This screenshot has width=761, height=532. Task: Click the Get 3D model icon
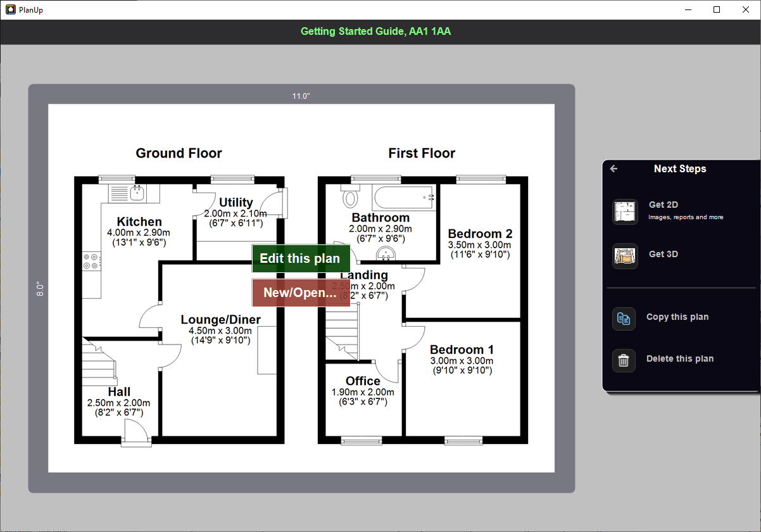click(625, 256)
